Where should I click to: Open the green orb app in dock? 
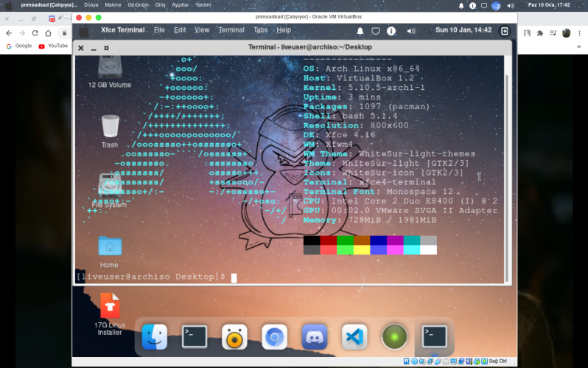coord(394,337)
